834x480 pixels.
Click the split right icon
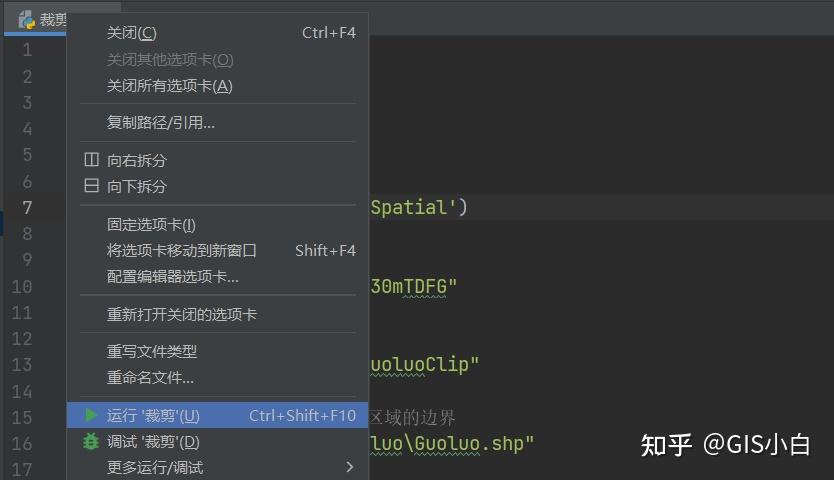pyautogui.click(x=91, y=160)
